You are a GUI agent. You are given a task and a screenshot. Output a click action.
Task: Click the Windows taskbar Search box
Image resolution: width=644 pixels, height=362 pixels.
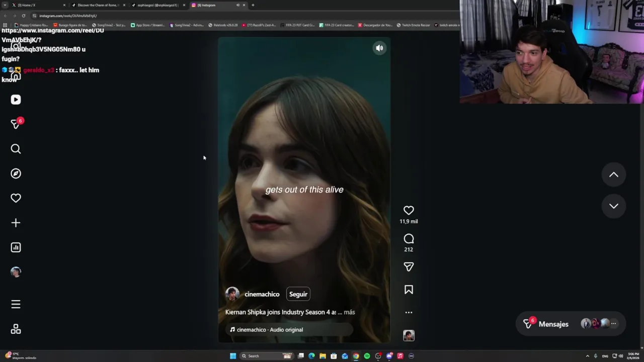pyautogui.click(x=266, y=356)
